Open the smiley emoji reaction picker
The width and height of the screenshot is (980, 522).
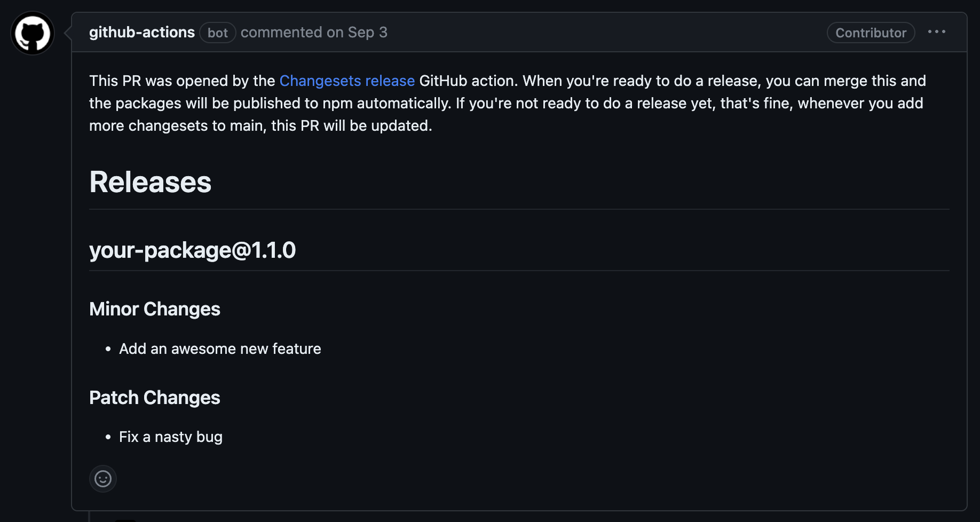(x=103, y=479)
